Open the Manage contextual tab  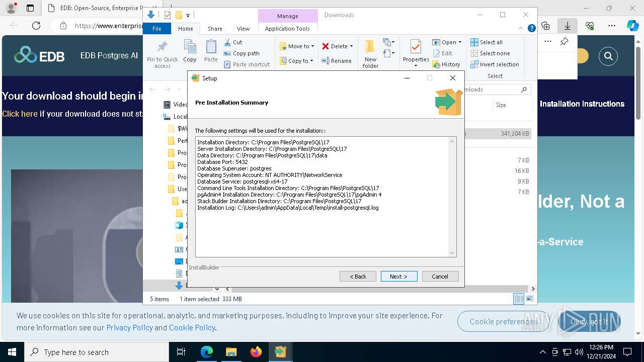point(287,16)
